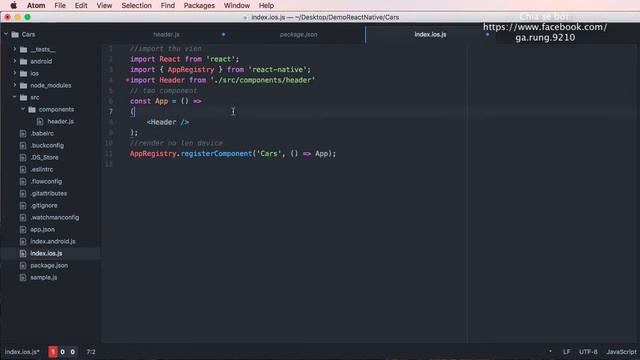The image size is (640, 360).
Task: Select the node_modules folder icon
Action: (x=24, y=85)
